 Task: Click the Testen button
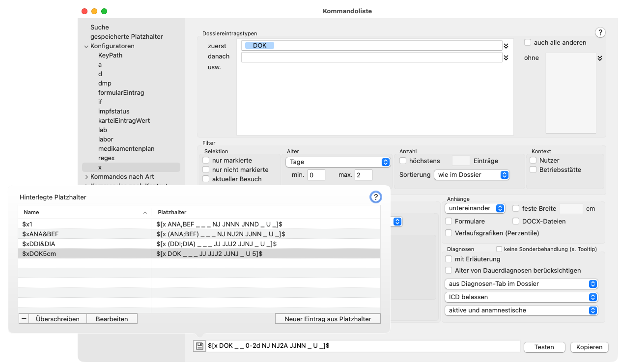point(544,347)
